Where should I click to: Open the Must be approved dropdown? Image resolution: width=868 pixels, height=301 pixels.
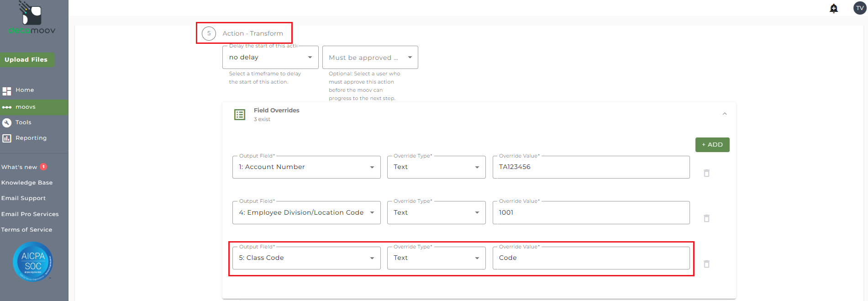click(x=370, y=58)
